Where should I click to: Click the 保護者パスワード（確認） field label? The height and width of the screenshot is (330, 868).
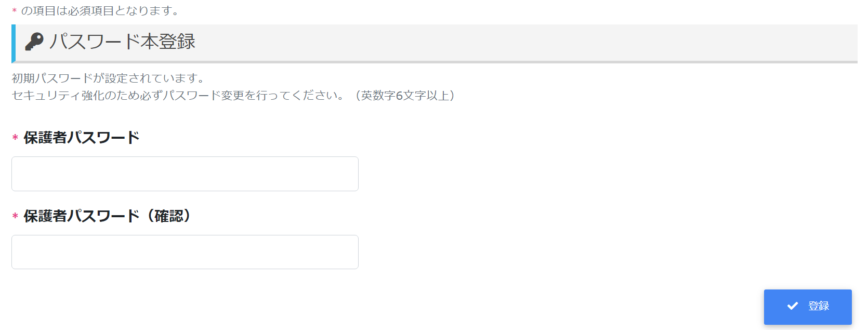(x=108, y=216)
